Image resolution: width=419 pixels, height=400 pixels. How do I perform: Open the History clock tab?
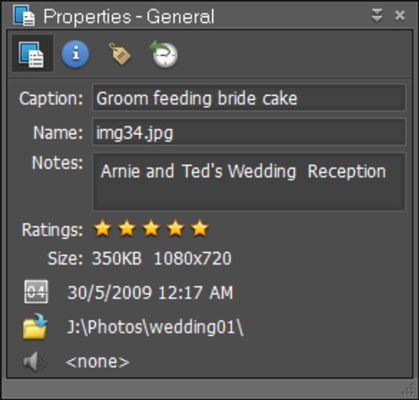164,54
